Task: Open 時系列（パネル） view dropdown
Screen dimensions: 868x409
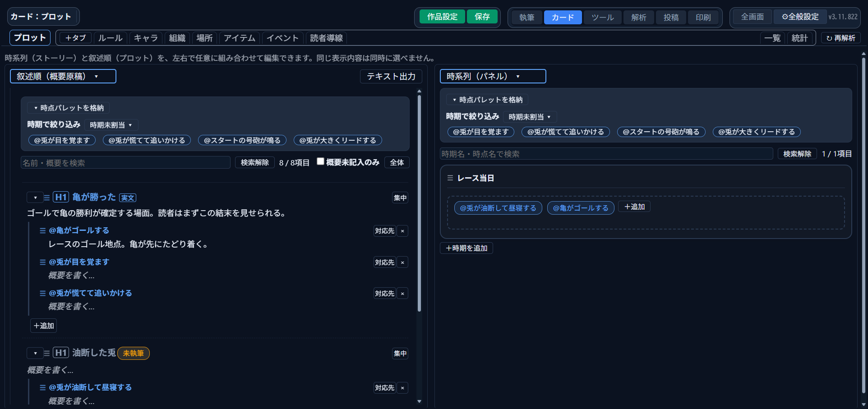Action: click(493, 76)
